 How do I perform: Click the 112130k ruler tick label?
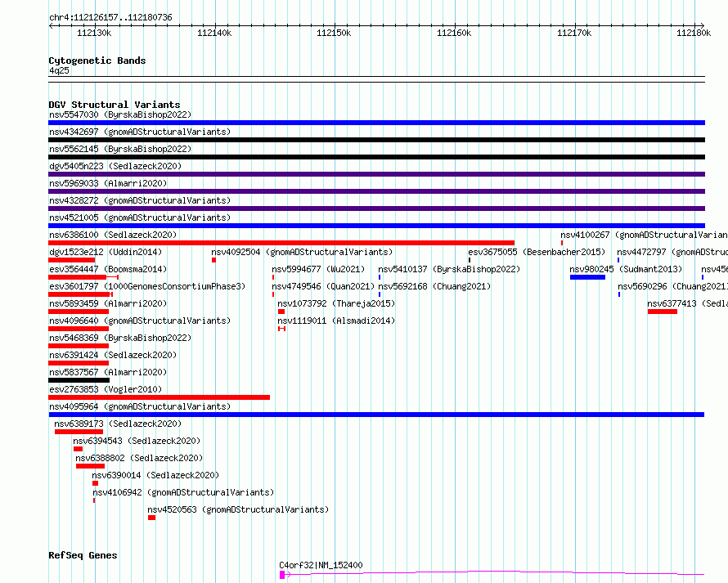[x=94, y=33]
